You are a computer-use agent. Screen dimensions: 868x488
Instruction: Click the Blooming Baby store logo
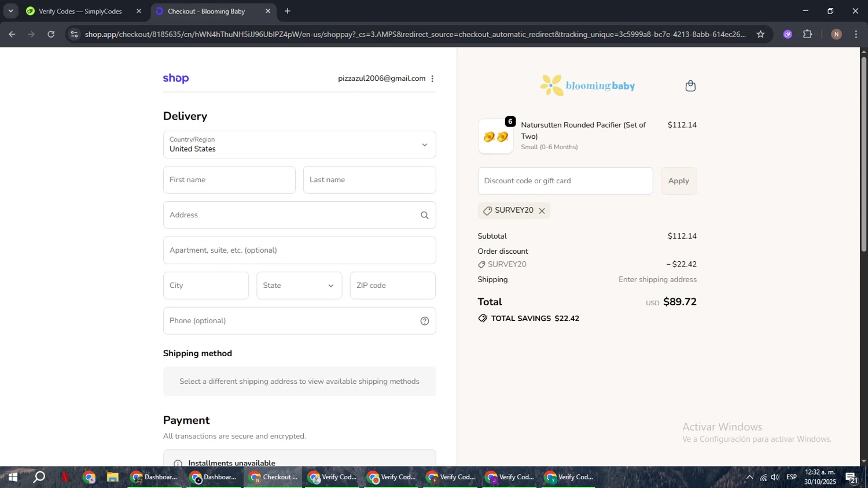[587, 86]
